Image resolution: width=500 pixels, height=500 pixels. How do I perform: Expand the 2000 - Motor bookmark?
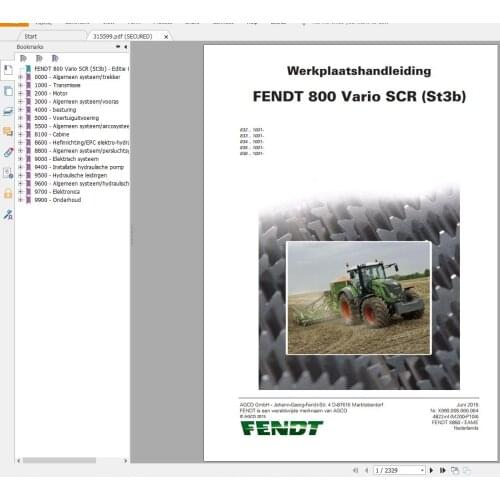(x=21, y=93)
